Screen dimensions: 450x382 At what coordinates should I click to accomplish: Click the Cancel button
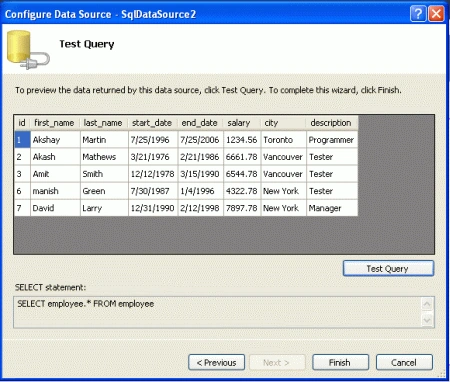404,362
